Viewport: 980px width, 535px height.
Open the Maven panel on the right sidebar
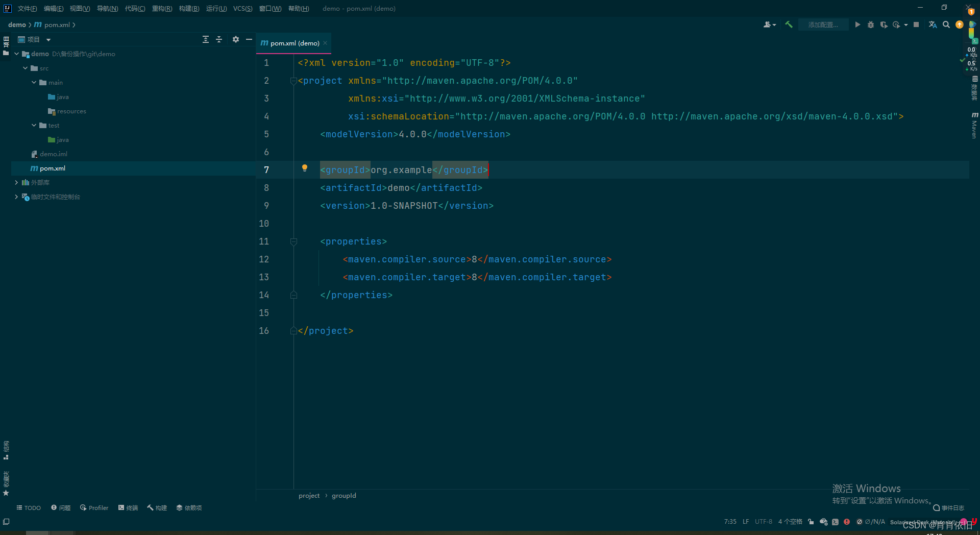click(x=975, y=125)
